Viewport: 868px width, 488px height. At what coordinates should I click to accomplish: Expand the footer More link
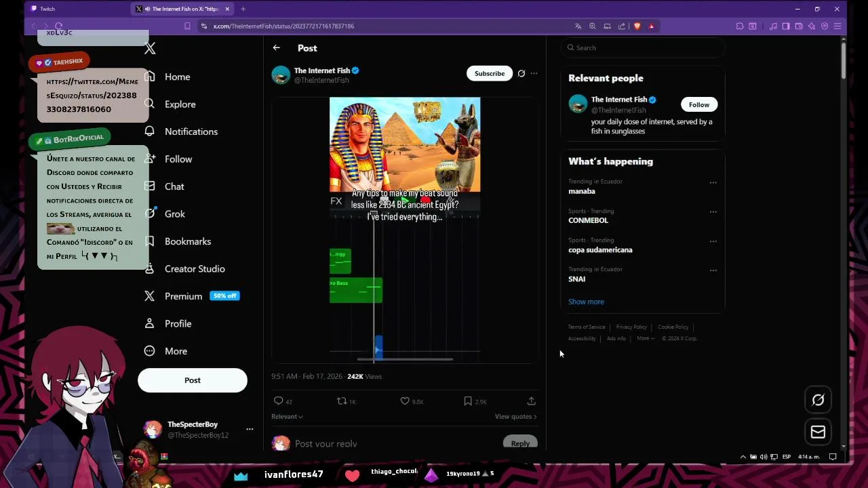pyautogui.click(x=646, y=338)
